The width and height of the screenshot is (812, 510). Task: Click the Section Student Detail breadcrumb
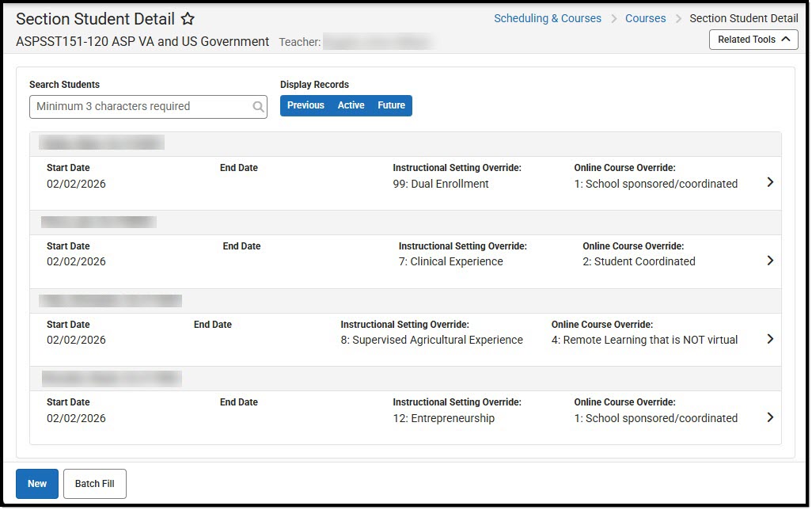(x=743, y=17)
